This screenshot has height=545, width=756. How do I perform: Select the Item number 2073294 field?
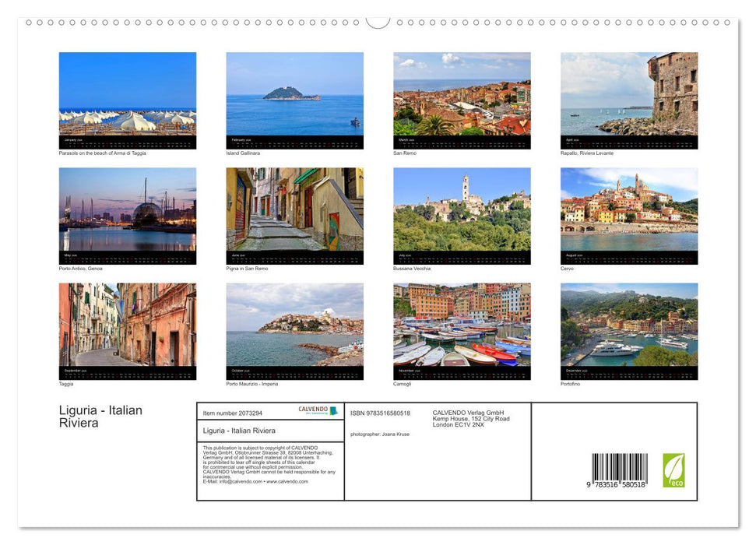pos(234,412)
